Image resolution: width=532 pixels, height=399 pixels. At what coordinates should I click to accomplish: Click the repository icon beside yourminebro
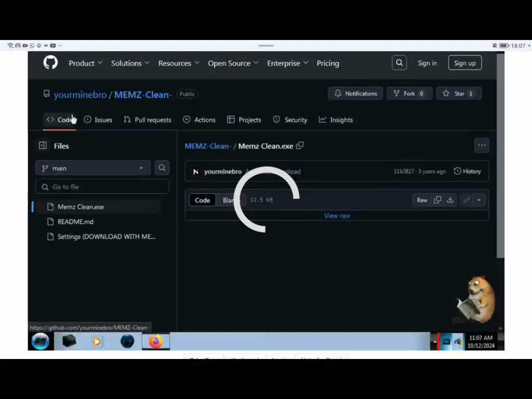click(46, 94)
